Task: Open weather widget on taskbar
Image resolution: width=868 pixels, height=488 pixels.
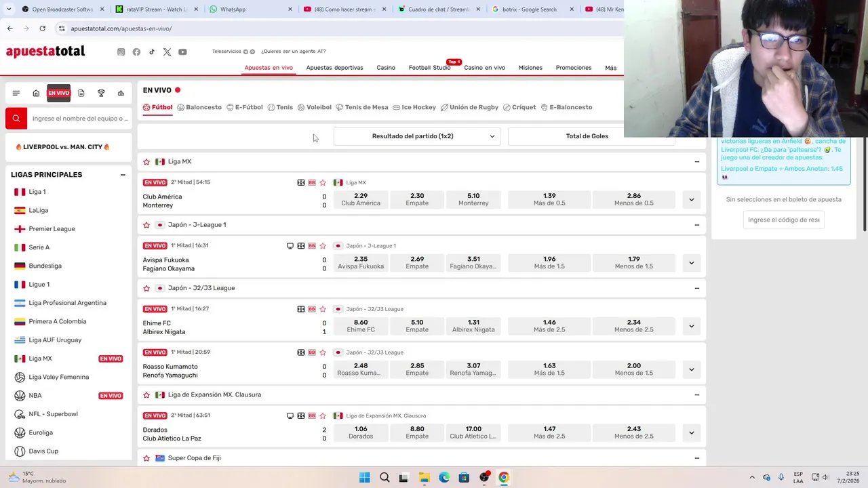Action: click(x=37, y=477)
